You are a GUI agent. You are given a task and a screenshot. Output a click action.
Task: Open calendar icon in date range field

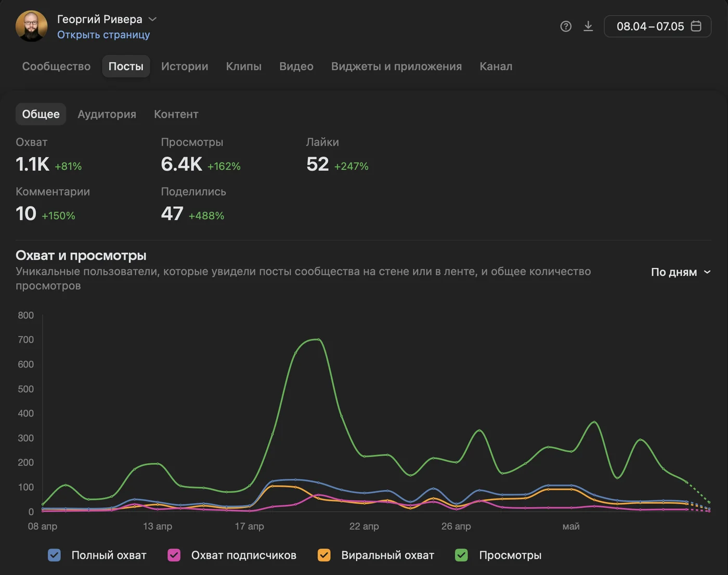696,26
